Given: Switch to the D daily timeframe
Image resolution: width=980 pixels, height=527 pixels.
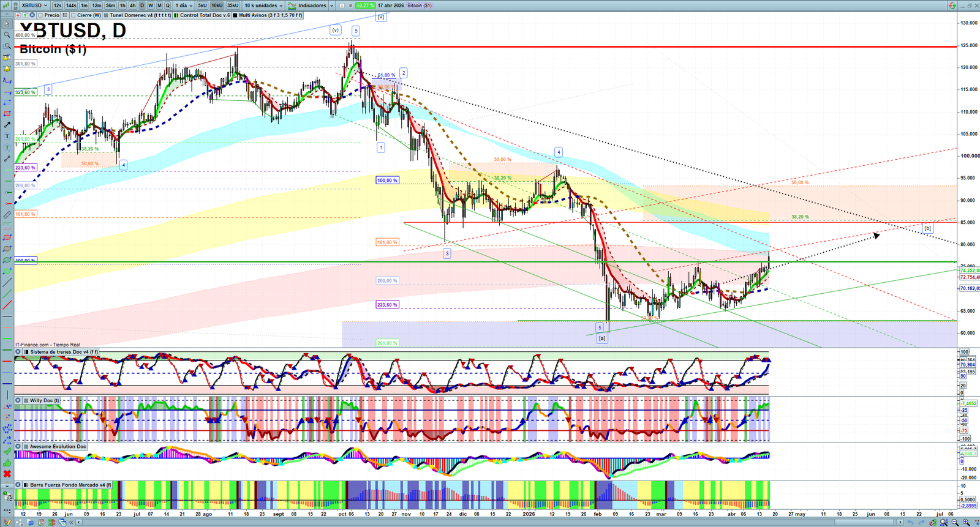Looking at the screenshot, I should coord(142,6).
